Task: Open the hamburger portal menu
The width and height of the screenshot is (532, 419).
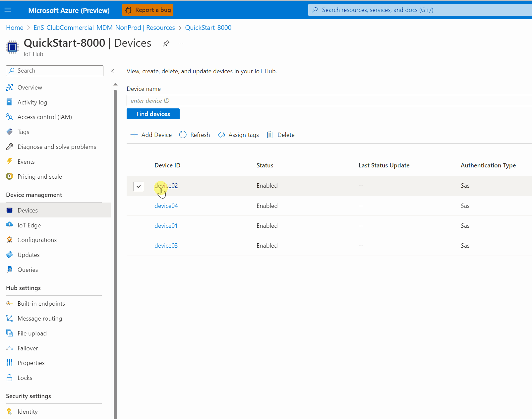Action: [x=8, y=10]
